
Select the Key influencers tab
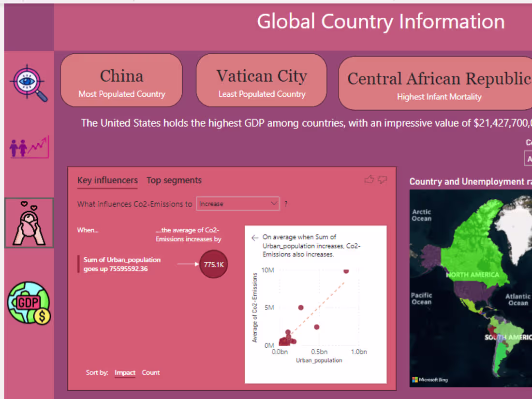click(107, 180)
